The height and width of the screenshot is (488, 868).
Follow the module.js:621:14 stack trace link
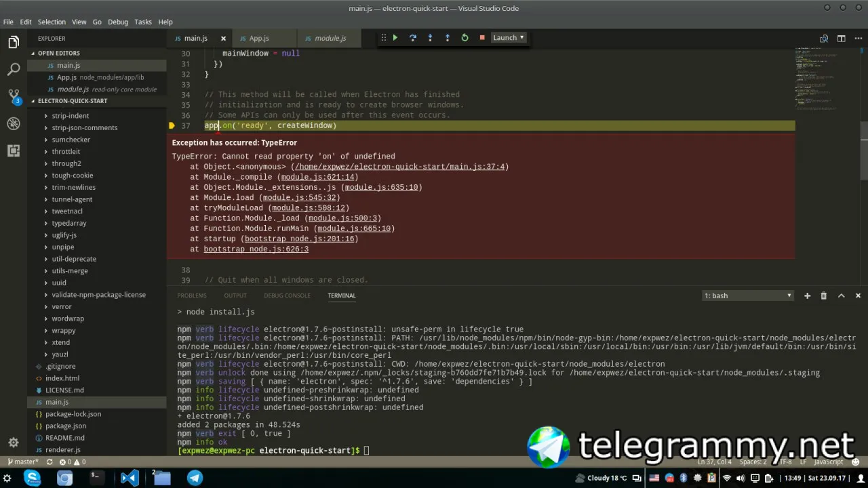click(x=317, y=178)
